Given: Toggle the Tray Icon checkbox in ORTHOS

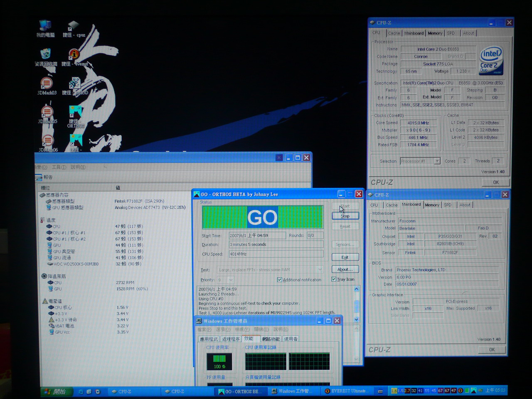Looking at the screenshot, I should point(334,279).
